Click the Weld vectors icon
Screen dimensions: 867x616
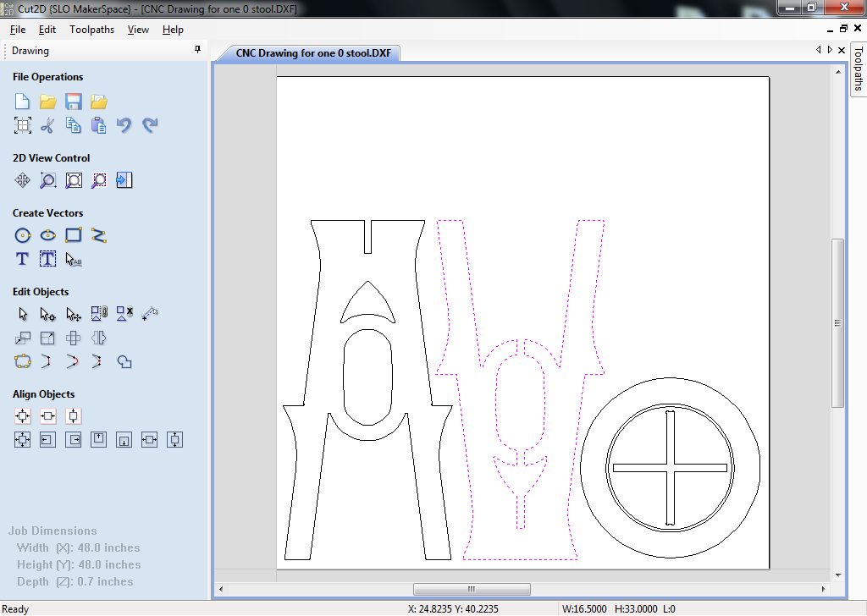pyautogui.click(x=124, y=362)
